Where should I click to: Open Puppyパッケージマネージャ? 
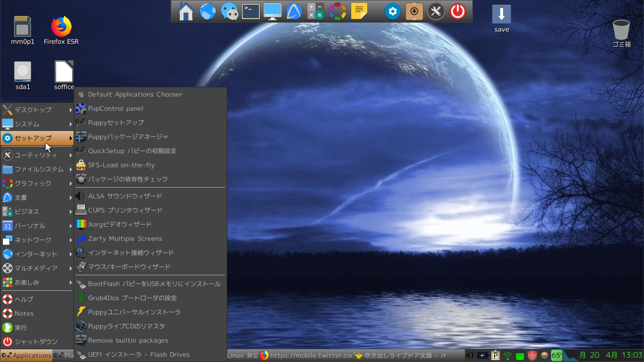[150, 137]
